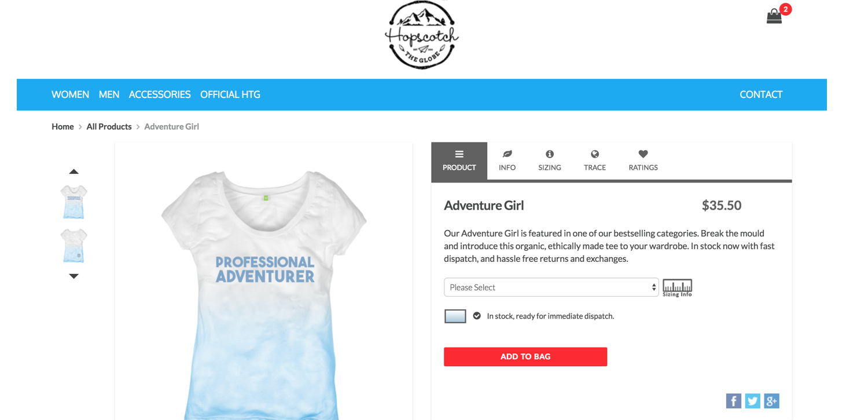Image resolution: width=868 pixels, height=420 pixels.
Task: Switch to the Sizing tab
Action: (x=550, y=160)
